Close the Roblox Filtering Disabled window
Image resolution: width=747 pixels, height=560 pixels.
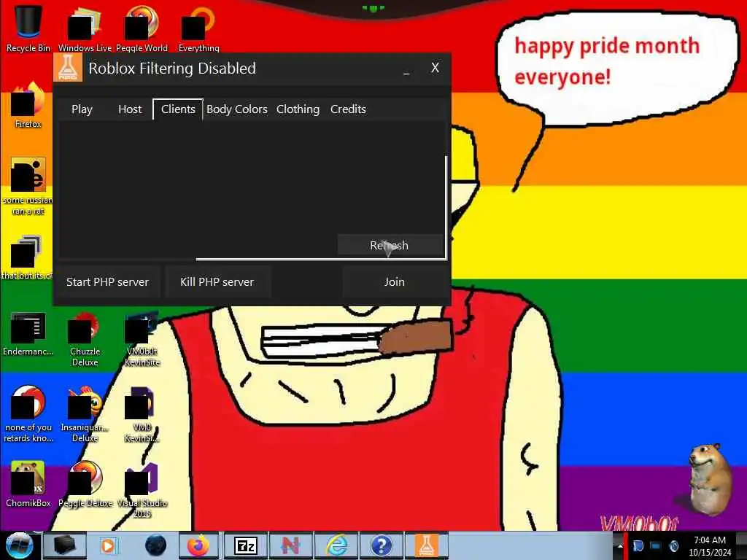click(435, 68)
